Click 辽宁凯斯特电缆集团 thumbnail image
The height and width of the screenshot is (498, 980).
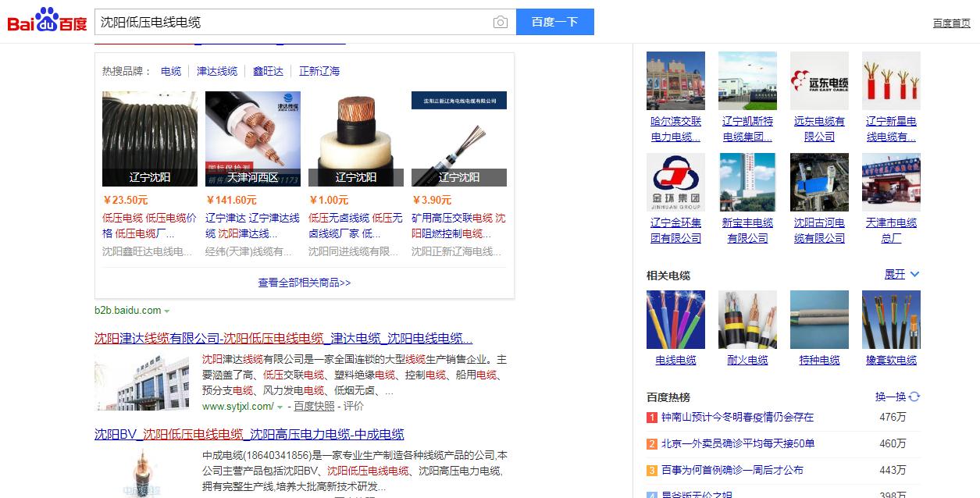748,80
